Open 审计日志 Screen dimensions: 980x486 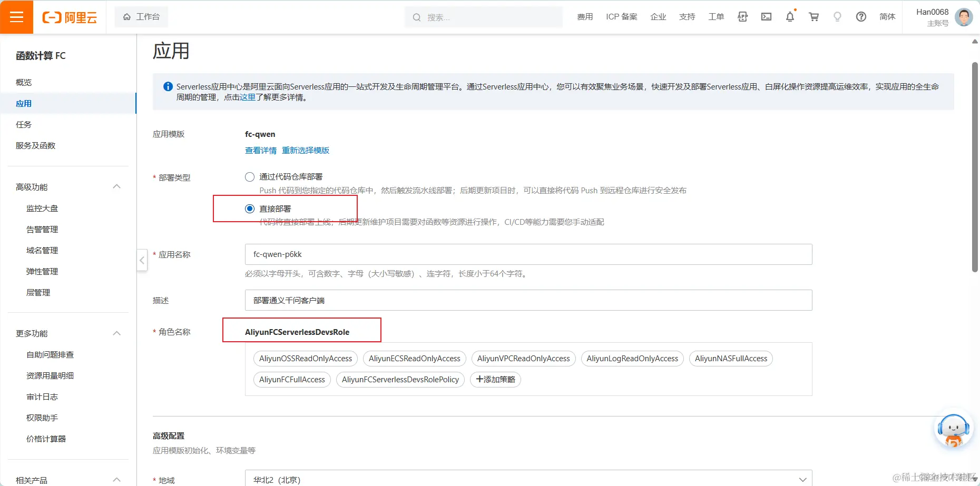[42, 396]
